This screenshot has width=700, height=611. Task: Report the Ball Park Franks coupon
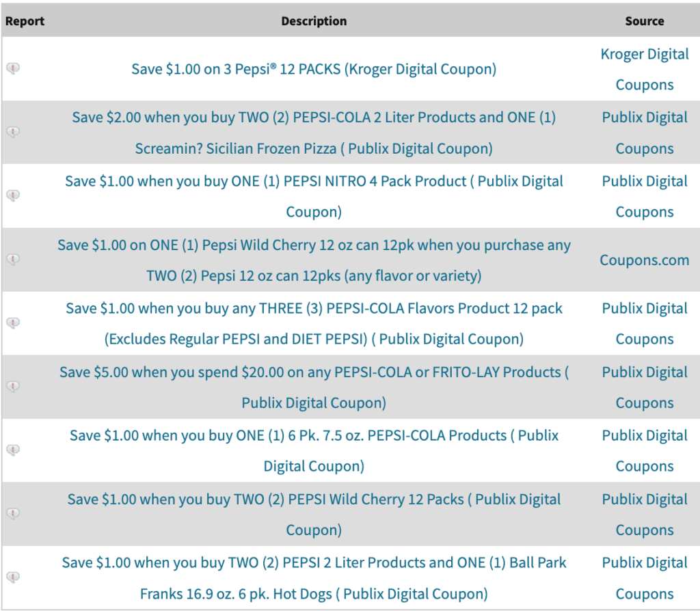(x=13, y=577)
